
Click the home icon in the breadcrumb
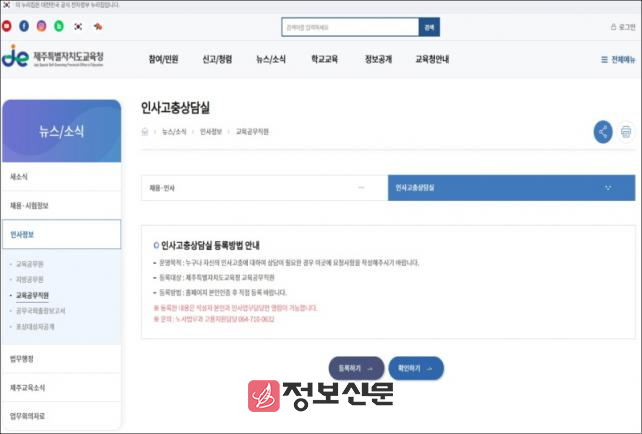(146, 131)
